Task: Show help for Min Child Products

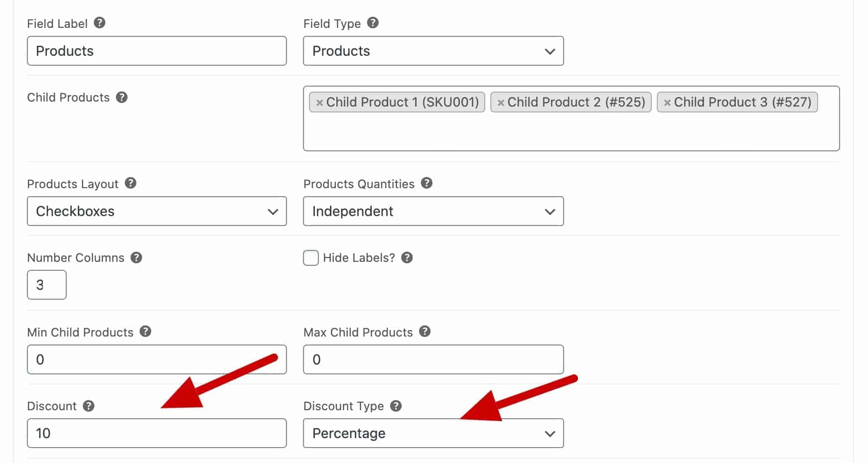Action: [145, 332]
